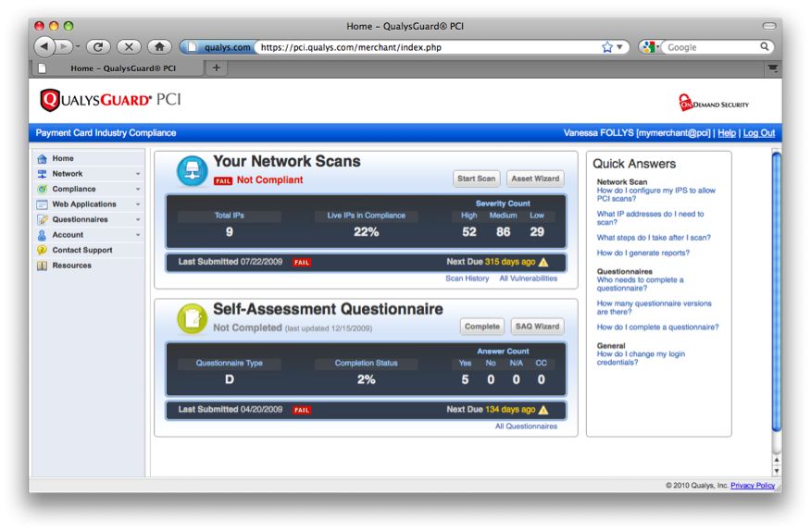Viewport: 811px width, 532px height.
Task: Open the Google search engine icon selector
Action: pos(650,47)
